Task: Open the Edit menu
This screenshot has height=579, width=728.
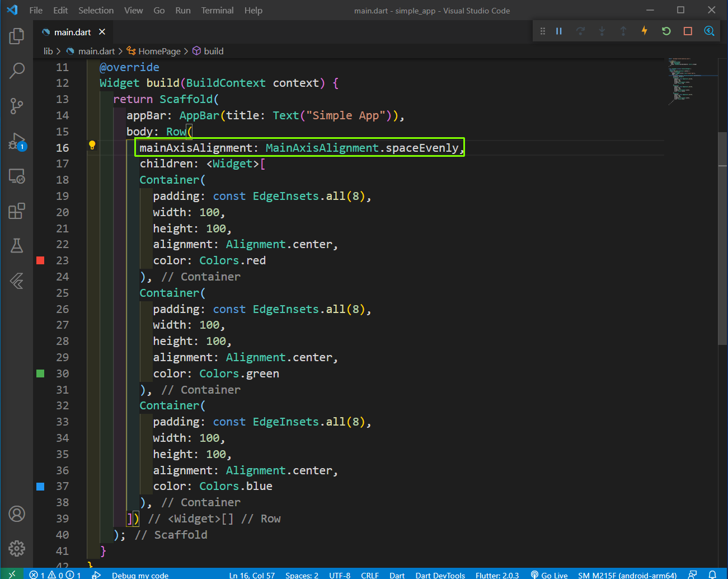Action: [x=60, y=10]
